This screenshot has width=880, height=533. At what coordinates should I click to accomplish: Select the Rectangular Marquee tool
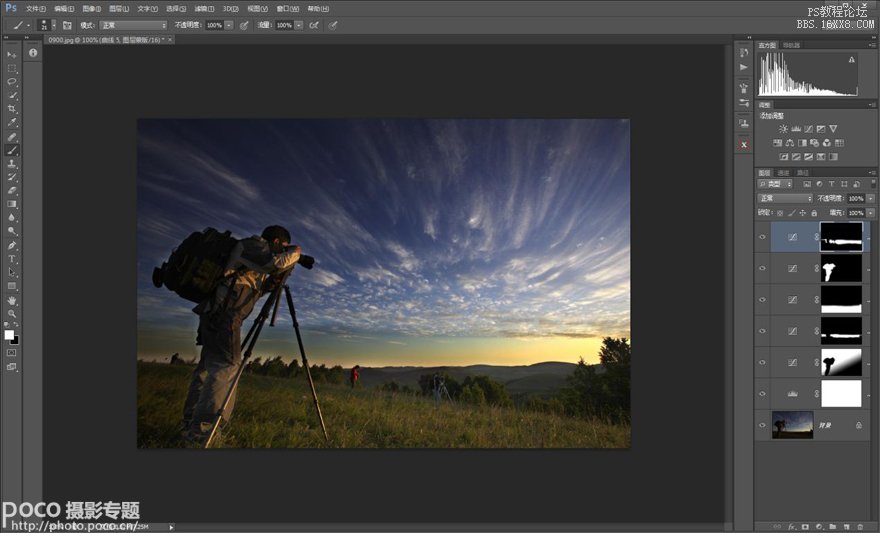click(x=11, y=68)
